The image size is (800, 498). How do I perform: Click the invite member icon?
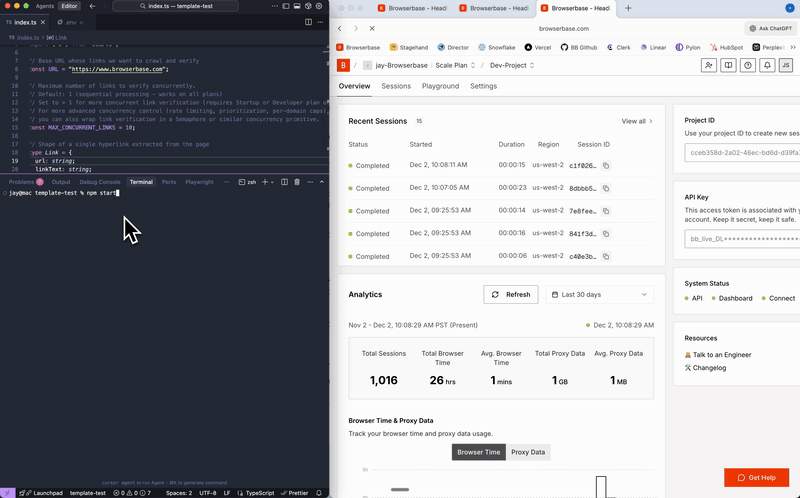coord(709,65)
